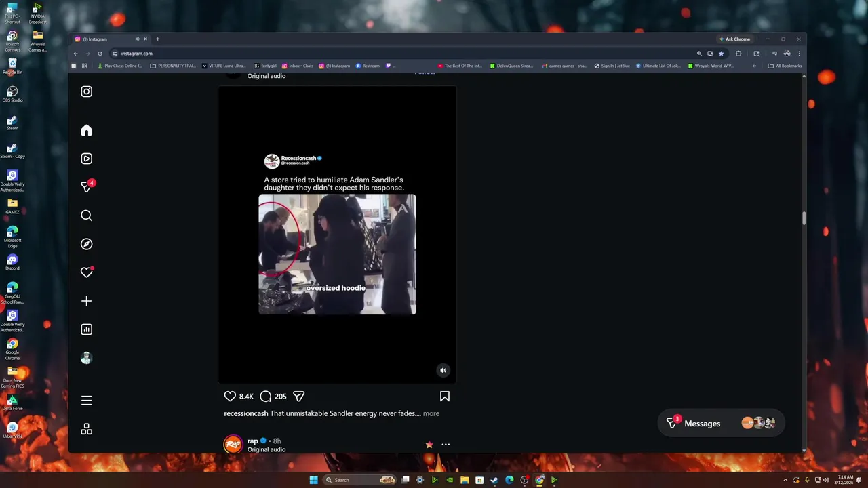Open All Bookmarks folder
The image size is (868, 488).
785,66
